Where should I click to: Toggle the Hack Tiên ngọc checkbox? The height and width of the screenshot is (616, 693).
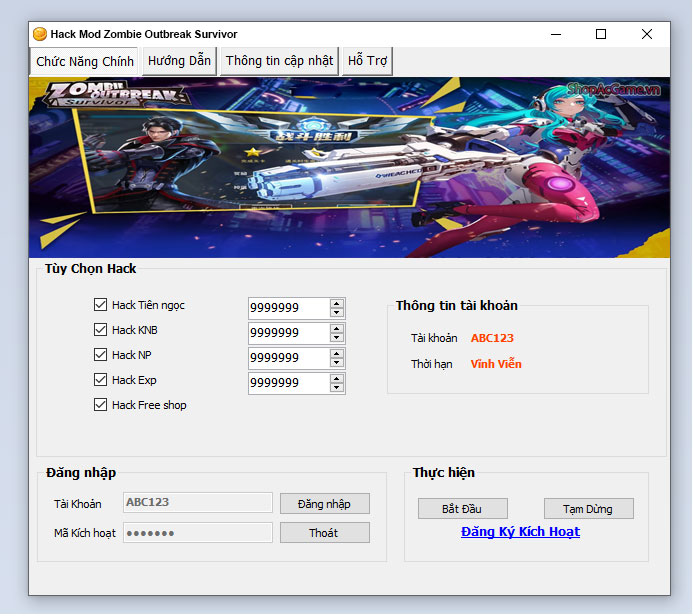tap(100, 304)
